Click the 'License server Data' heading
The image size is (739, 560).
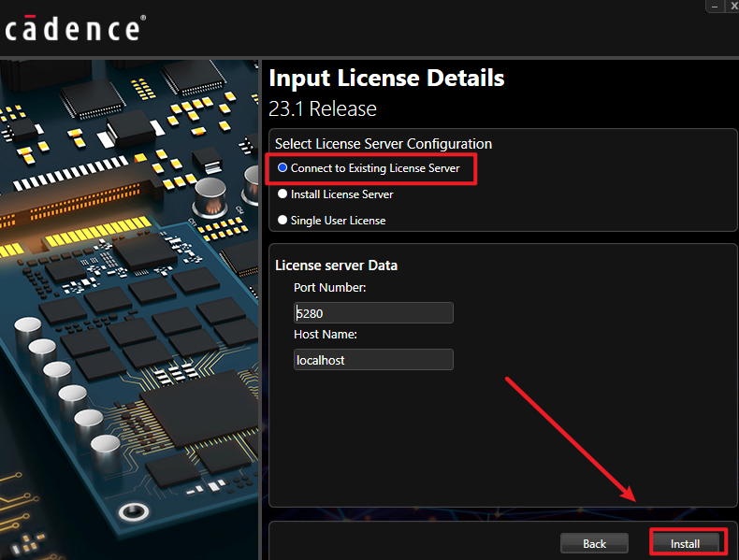[336, 266]
